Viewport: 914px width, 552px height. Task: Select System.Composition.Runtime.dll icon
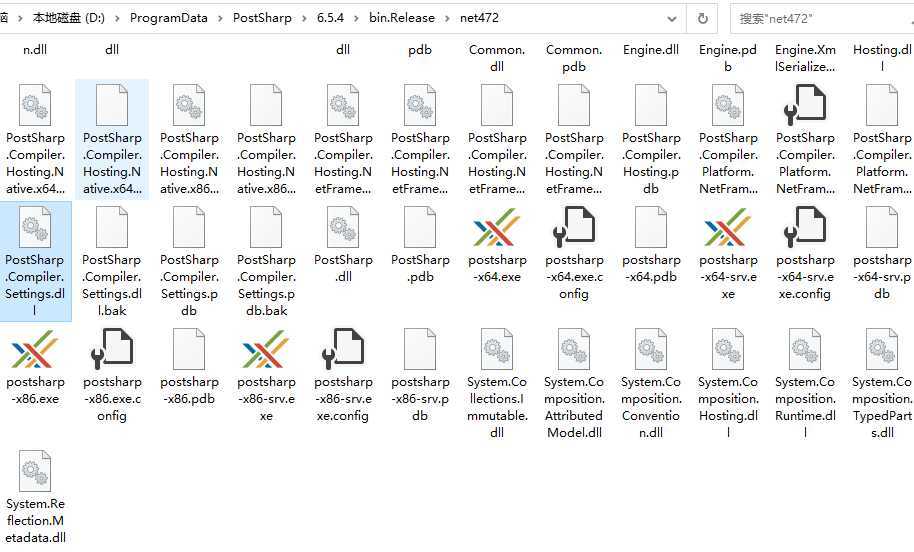(x=804, y=349)
